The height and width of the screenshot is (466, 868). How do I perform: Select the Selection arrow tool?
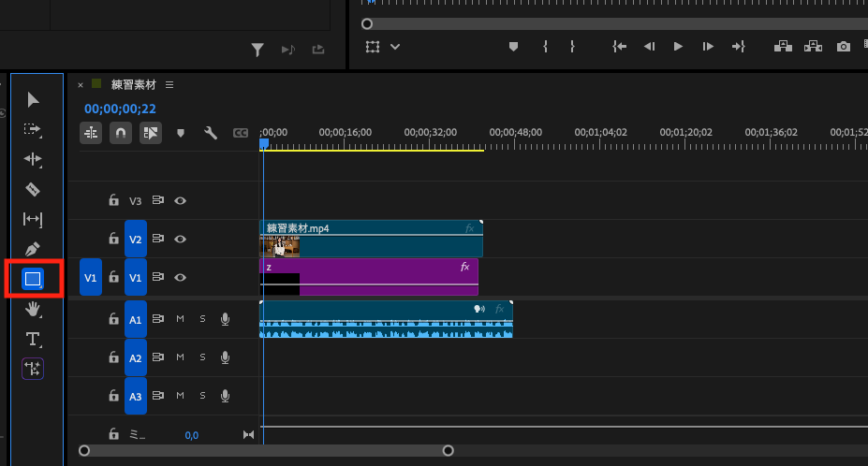point(33,100)
